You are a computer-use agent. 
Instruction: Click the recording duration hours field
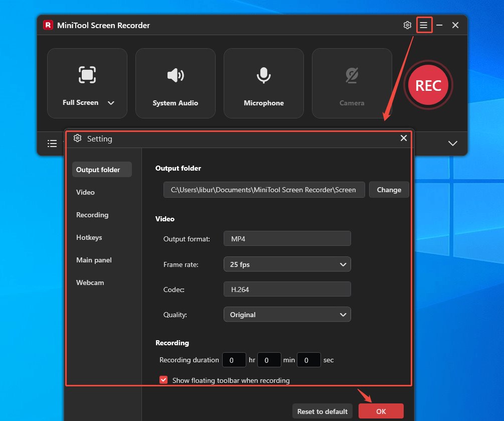234,360
